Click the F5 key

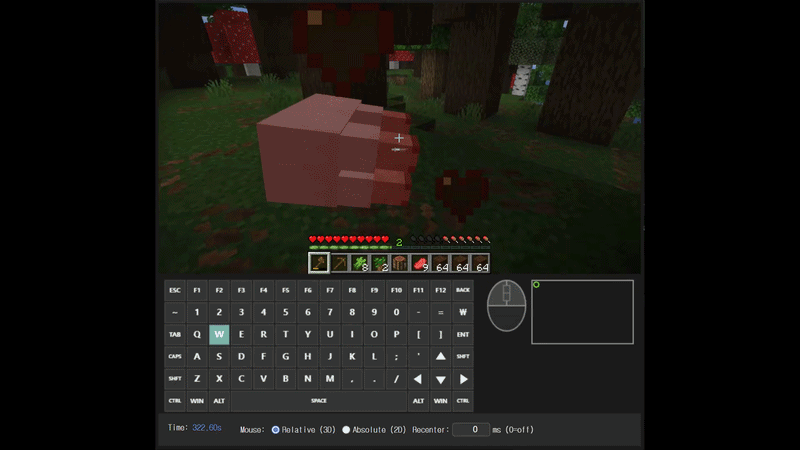(x=286, y=290)
